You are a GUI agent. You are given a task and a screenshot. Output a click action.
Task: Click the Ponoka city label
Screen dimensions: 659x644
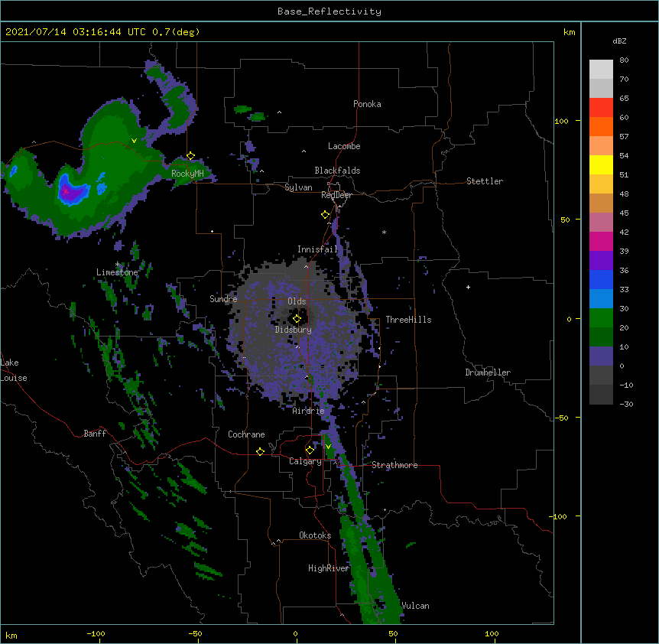(367, 104)
